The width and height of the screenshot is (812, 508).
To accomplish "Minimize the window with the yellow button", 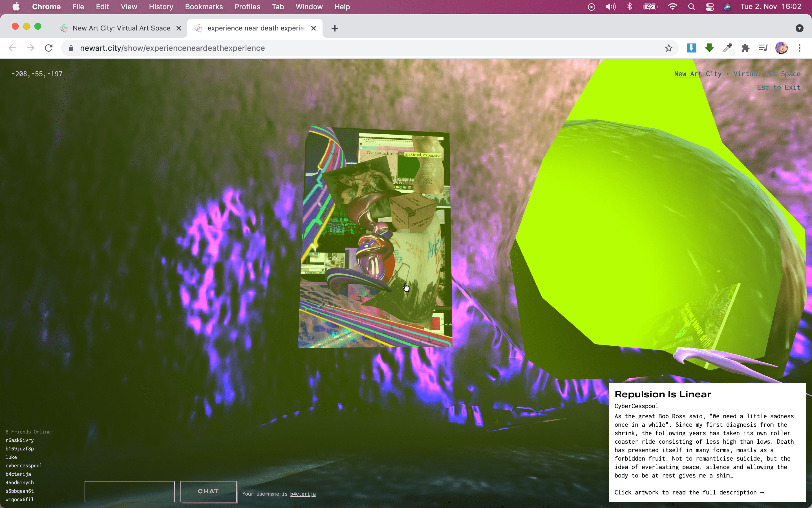I will pyautogui.click(x=27, y=26).
